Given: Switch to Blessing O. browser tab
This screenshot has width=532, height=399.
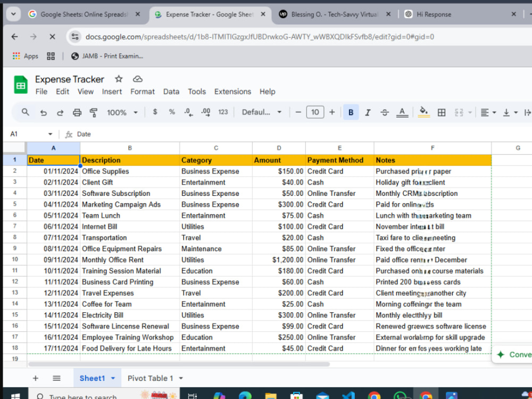Looking at the screenshot, I should pyautogui.click(x=334, y=14).
